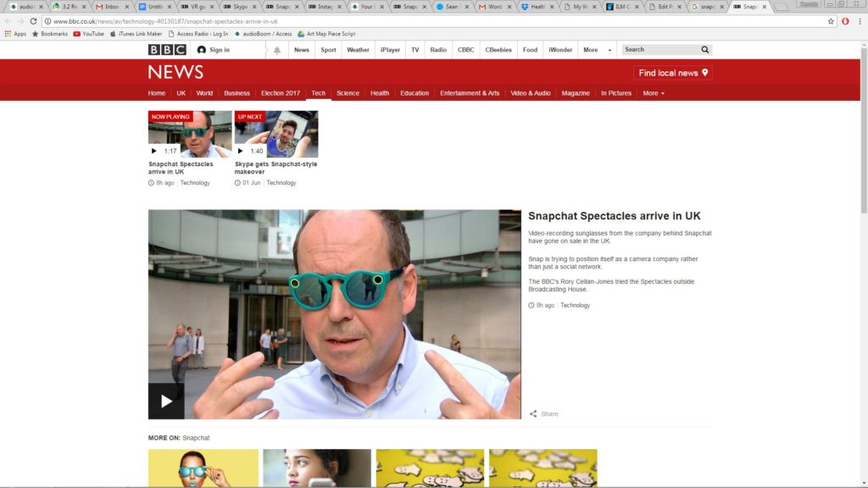Go to the Science section tab
868x488 pixels.
(348, 93)
